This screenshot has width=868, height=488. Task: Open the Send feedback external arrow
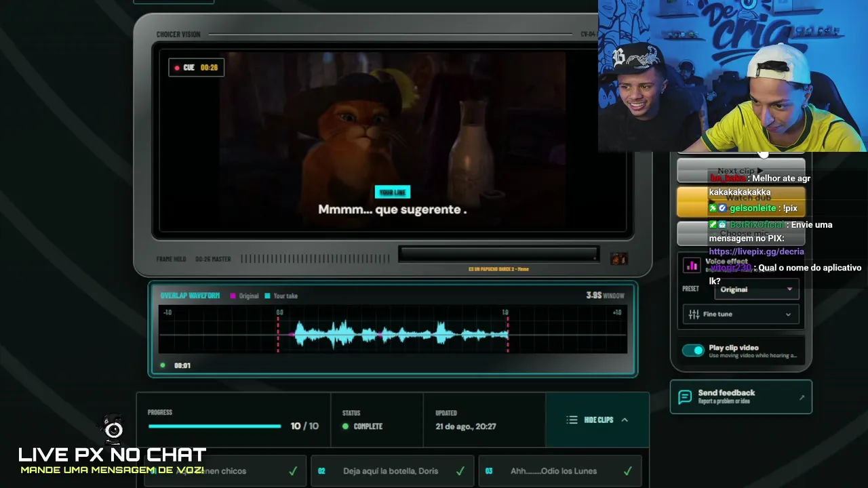pos(802,397)
